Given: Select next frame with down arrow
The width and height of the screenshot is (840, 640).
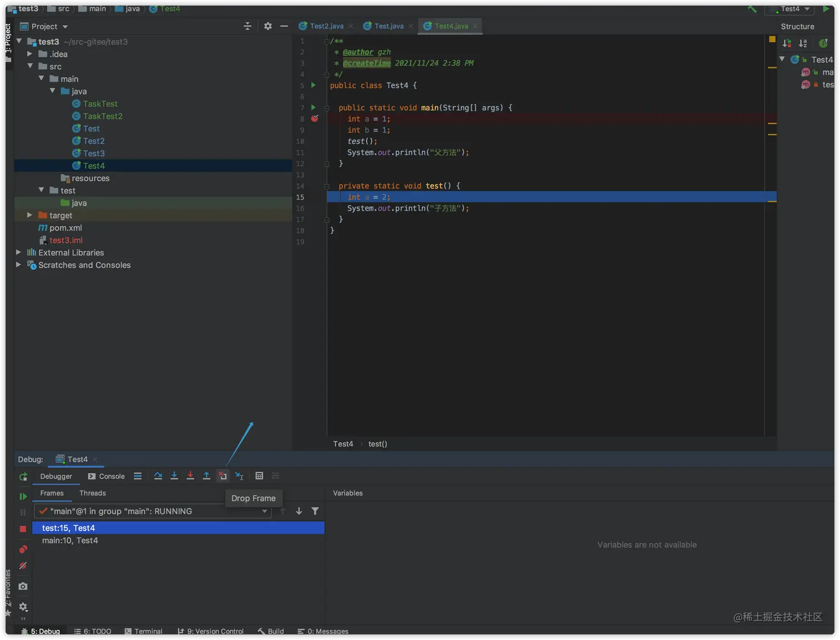Looking at the screenshot, I should point(299,511).
